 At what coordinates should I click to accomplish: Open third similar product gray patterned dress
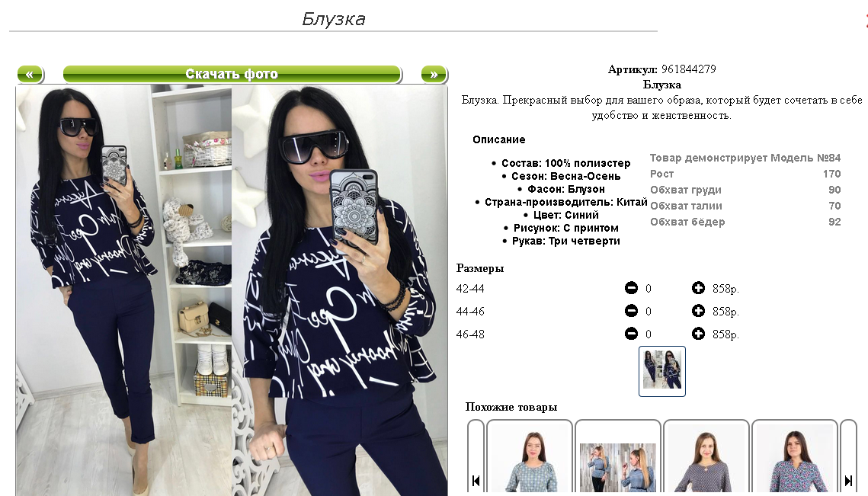tap(706, 459)
